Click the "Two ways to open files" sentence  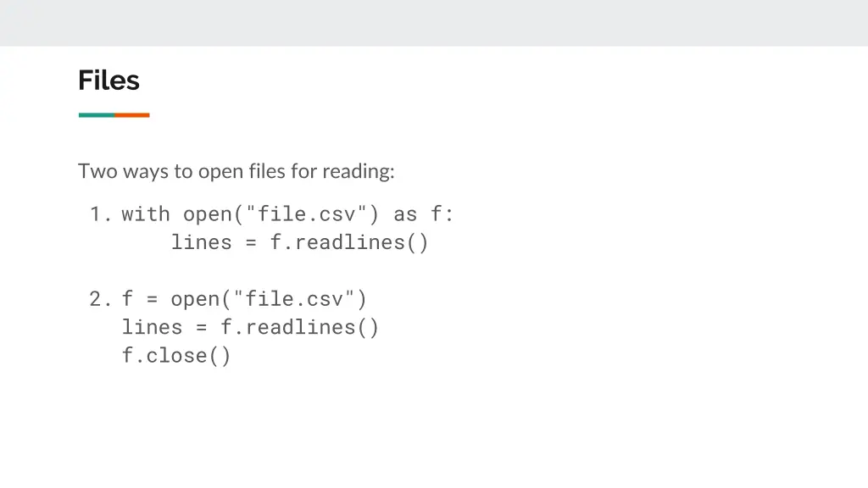(x=236, y=171)
